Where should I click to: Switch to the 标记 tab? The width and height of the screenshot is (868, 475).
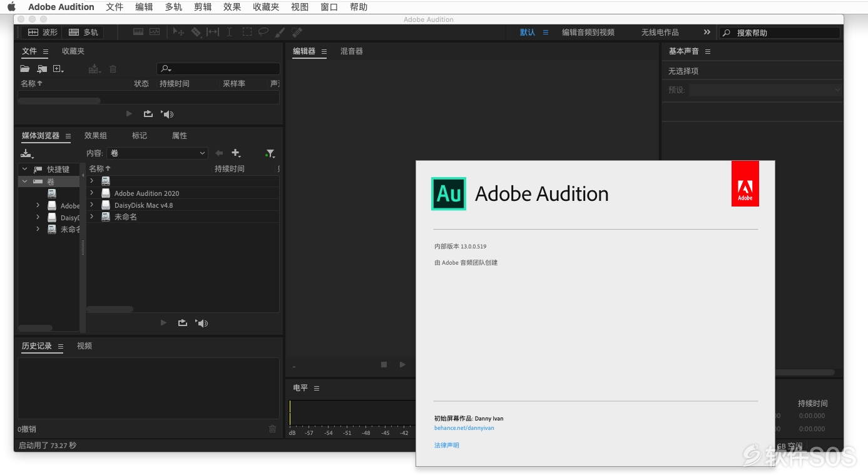(x=140, y=136)
